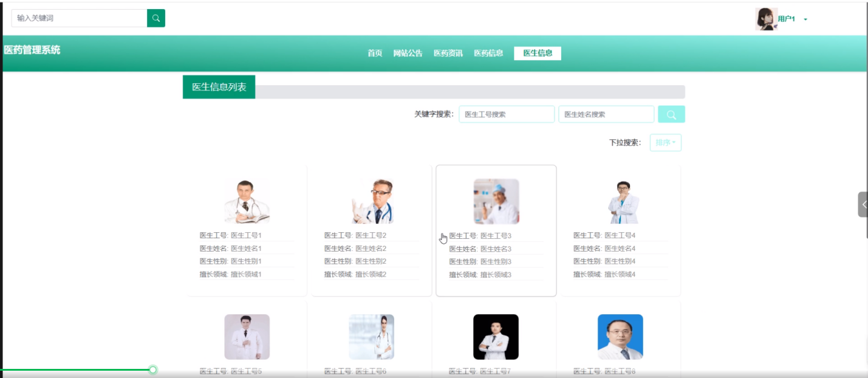Expand the 用户1 dropdown arrow
Image resolution: width=868 pixels, height=378 pixels.
[x=805, y=19]
